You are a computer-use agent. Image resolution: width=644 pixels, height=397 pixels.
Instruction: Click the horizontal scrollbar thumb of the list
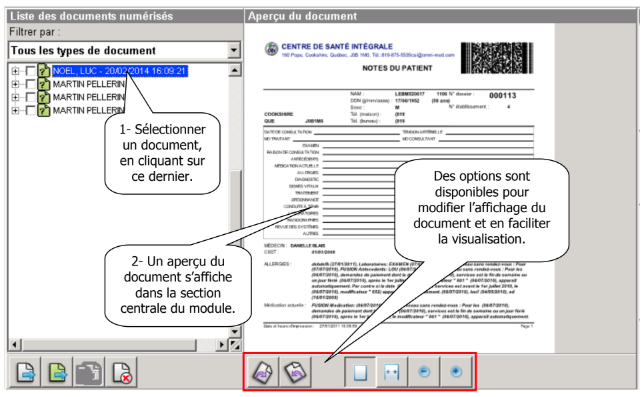pyautogui.click(x=108, y=345)
